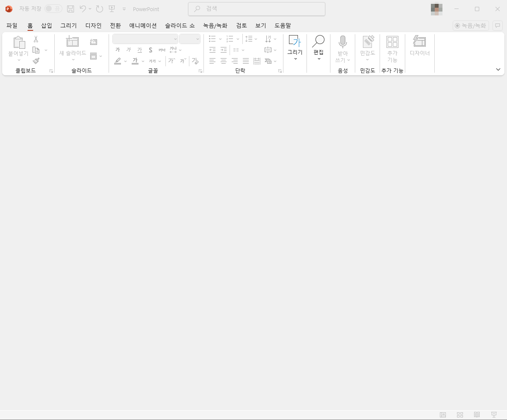
Task: Click the Save icon in title bar
Action: pos(71,9)
